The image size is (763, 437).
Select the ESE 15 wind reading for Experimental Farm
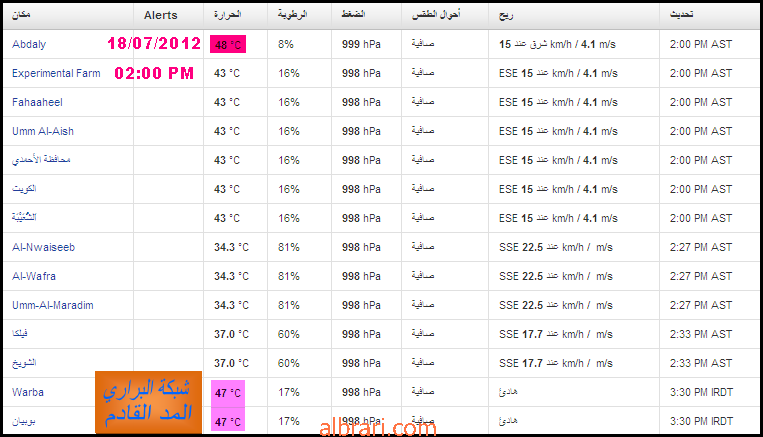point(558,73)
